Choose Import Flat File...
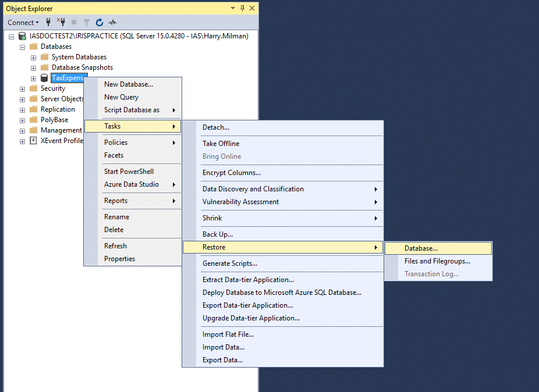This screenshot has width=539, height=392. [x=283, y=334]
